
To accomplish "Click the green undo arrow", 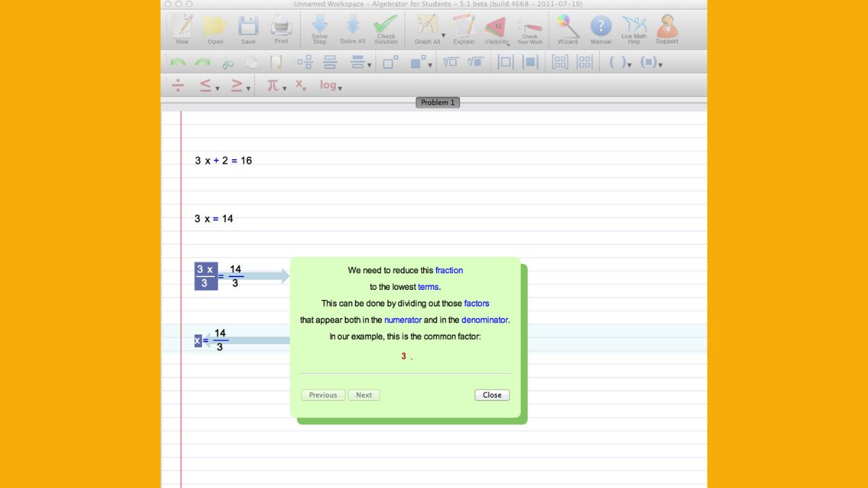I will [x=178, y=63].
